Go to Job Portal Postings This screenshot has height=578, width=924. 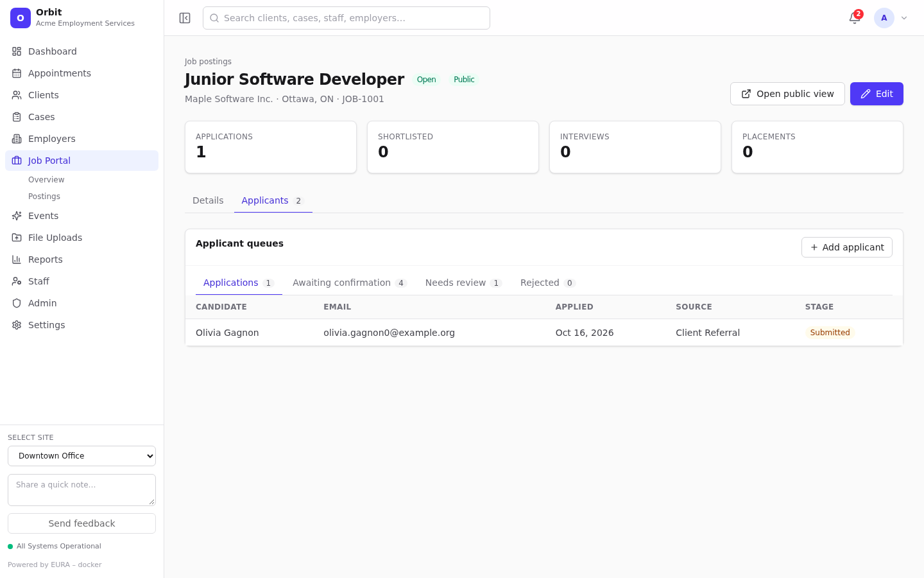(x=44, y=197)
